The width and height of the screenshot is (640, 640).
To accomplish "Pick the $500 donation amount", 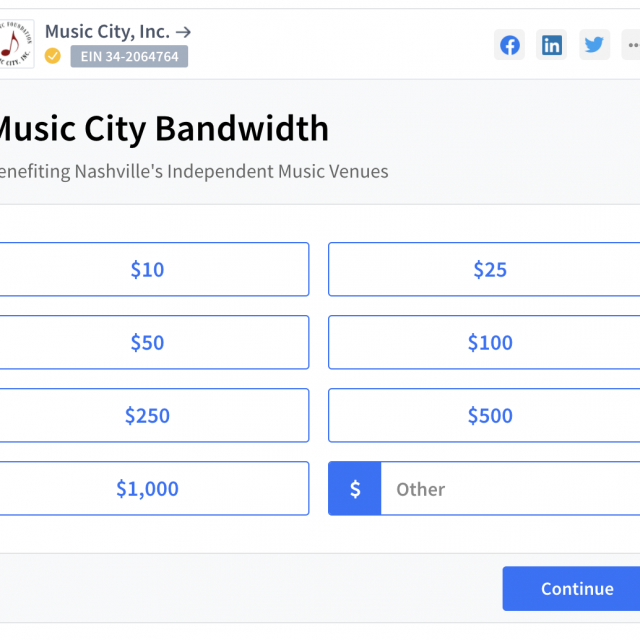I will pos(489,416).
